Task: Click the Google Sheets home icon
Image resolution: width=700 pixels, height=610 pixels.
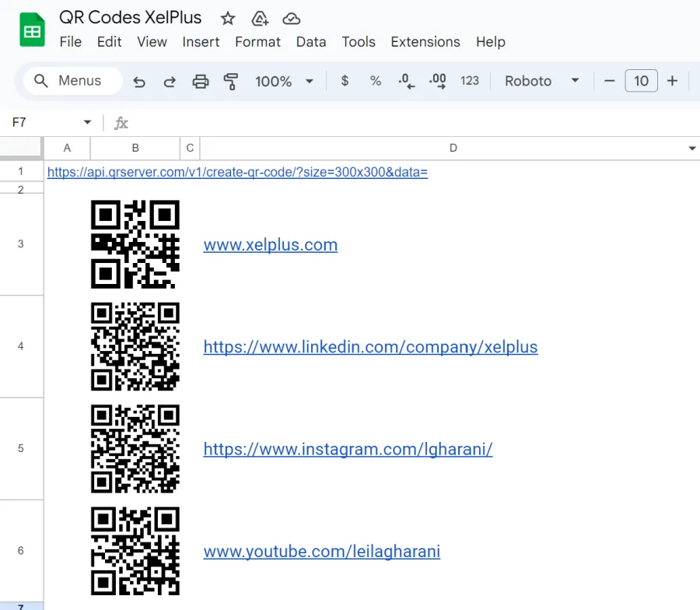Action: 32,30
